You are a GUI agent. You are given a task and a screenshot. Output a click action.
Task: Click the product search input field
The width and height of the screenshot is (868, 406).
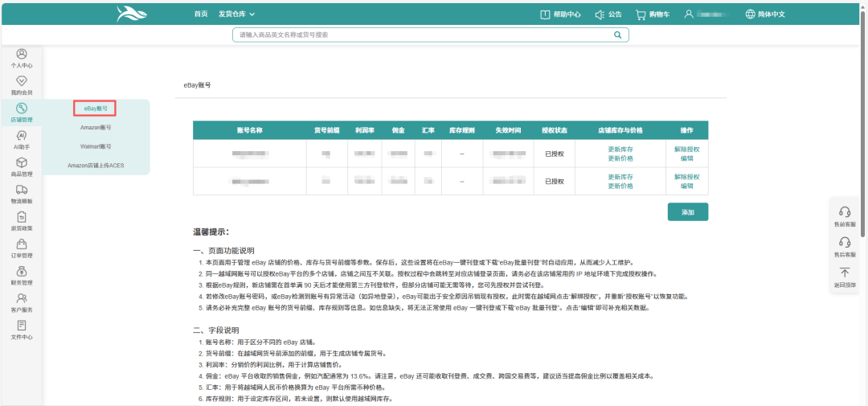point(422,35)
